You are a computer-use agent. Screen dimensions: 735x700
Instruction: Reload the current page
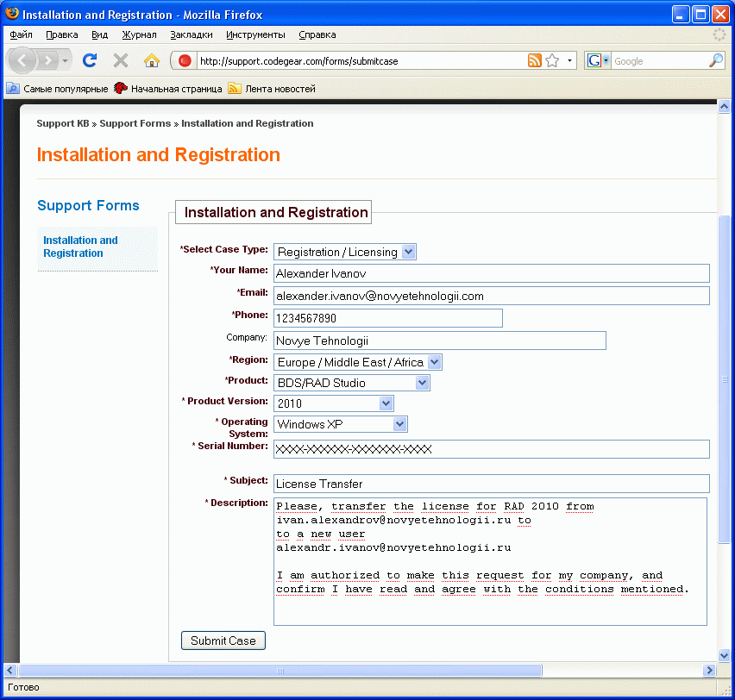tap(90, 60)
